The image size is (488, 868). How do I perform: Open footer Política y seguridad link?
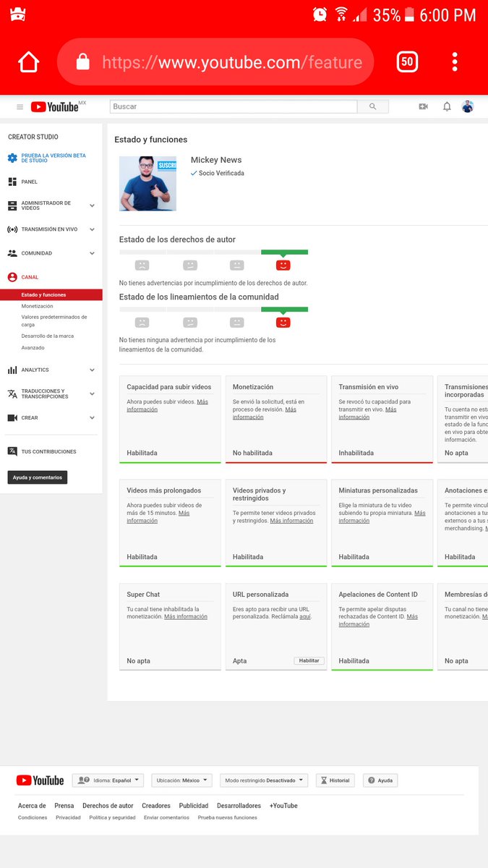pyautogui.click(x=112, y=817)
